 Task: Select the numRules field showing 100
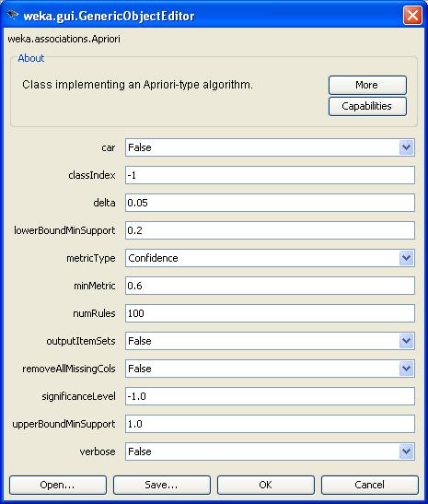click(x=270, y=313)
